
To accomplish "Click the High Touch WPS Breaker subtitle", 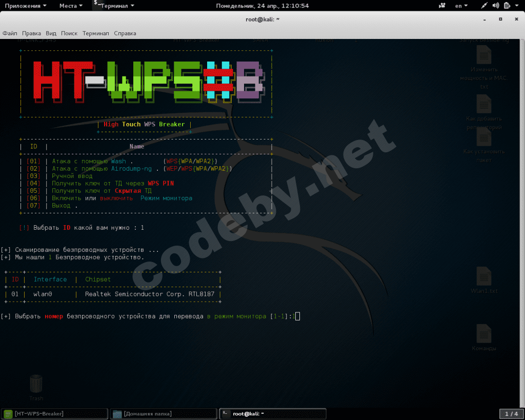I will click(x=144, y=124).
